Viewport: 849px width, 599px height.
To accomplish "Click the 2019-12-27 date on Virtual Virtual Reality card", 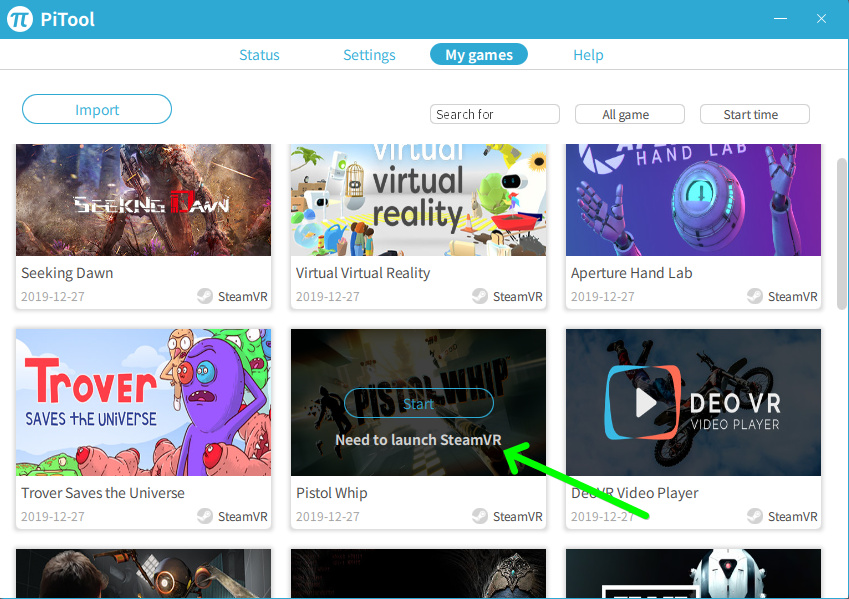I will click(x=328, y=297).
